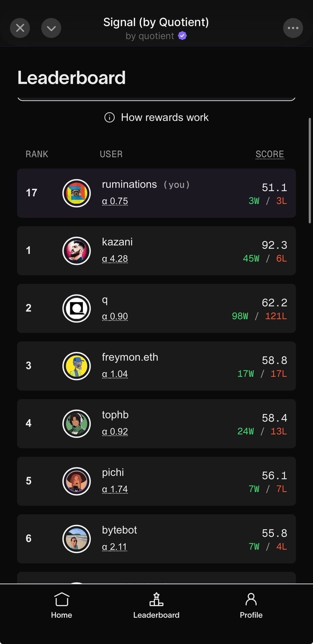Tap the ruminations avatar icon
Screen dimensions: 313x644
[x=76, y=193]
